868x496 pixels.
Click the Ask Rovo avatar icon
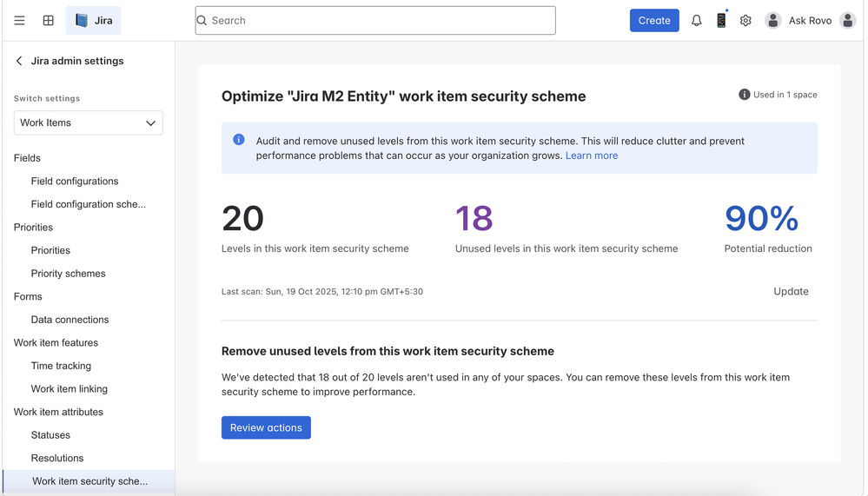[772, 21]
